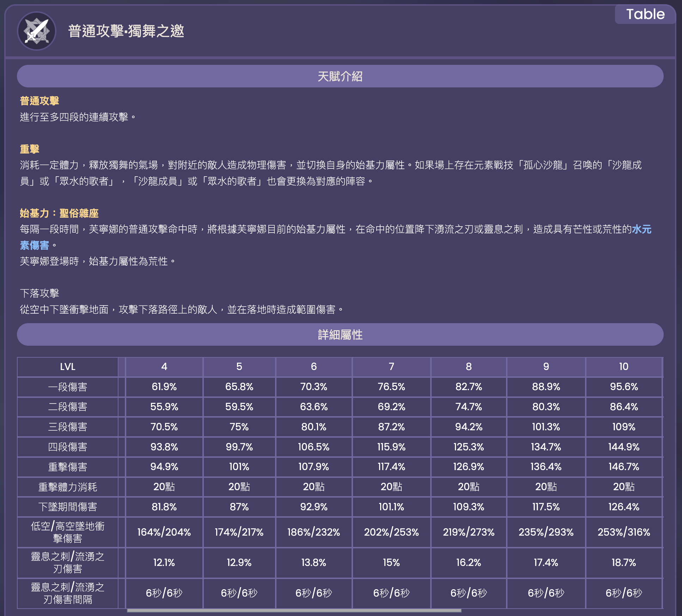Click the horizontal scrollbar under the table
682x616 pixels.
pyautogui.click(x=294, y=610)
